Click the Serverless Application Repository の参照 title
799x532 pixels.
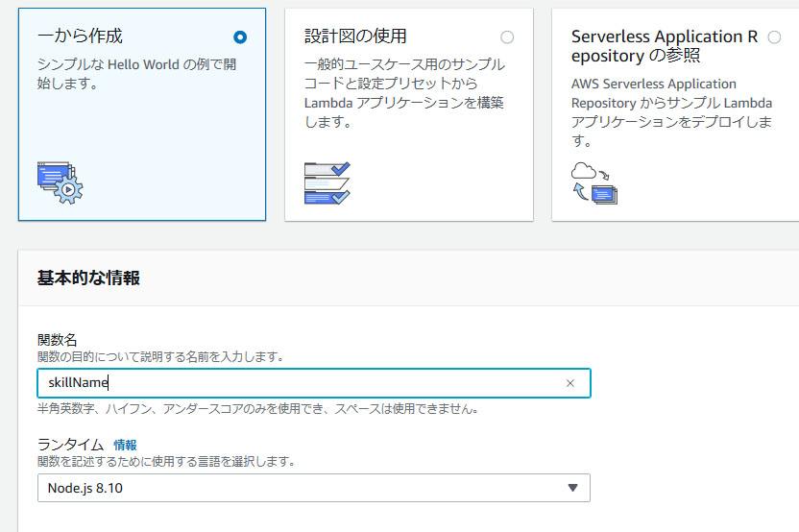664,46
